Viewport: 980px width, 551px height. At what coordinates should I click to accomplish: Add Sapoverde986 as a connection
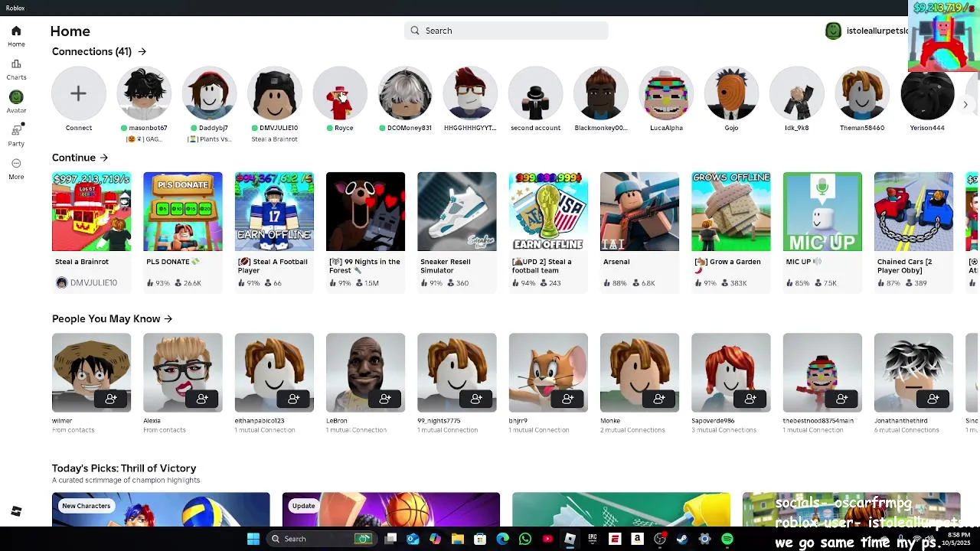(750, 399)
